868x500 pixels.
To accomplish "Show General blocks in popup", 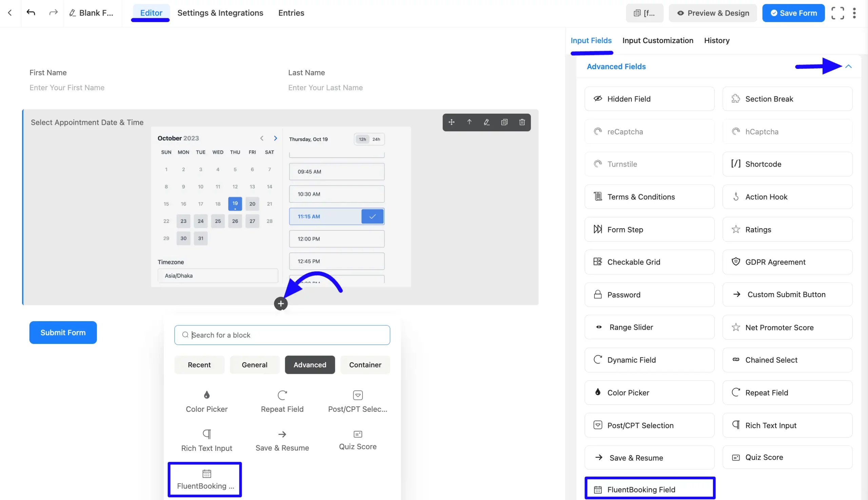I will coord(254,365).
